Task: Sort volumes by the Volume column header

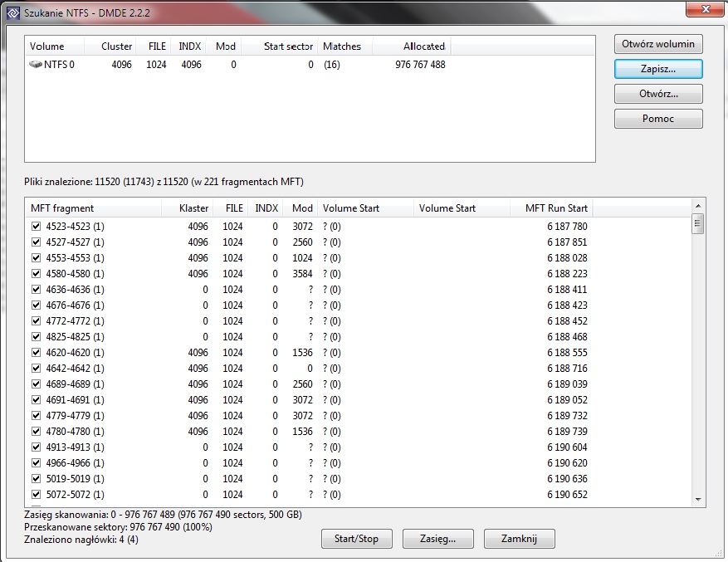Action: (x=54, y=46)
